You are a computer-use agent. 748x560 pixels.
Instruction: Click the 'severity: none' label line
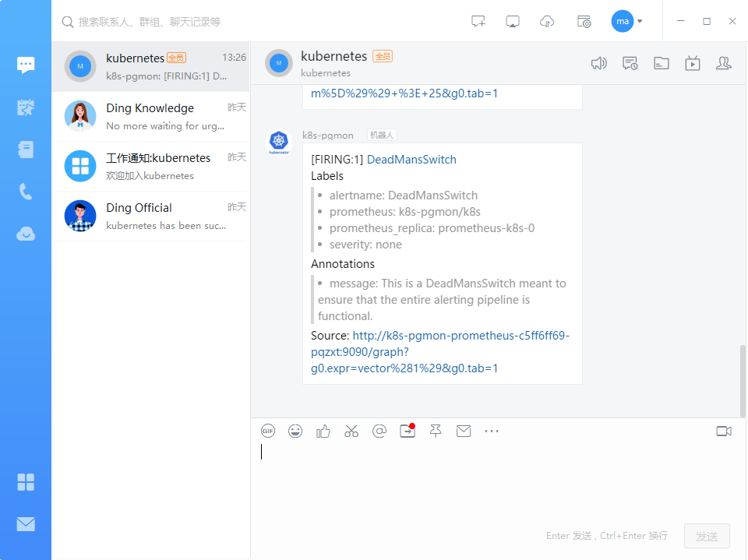click(x=365, y=245)
